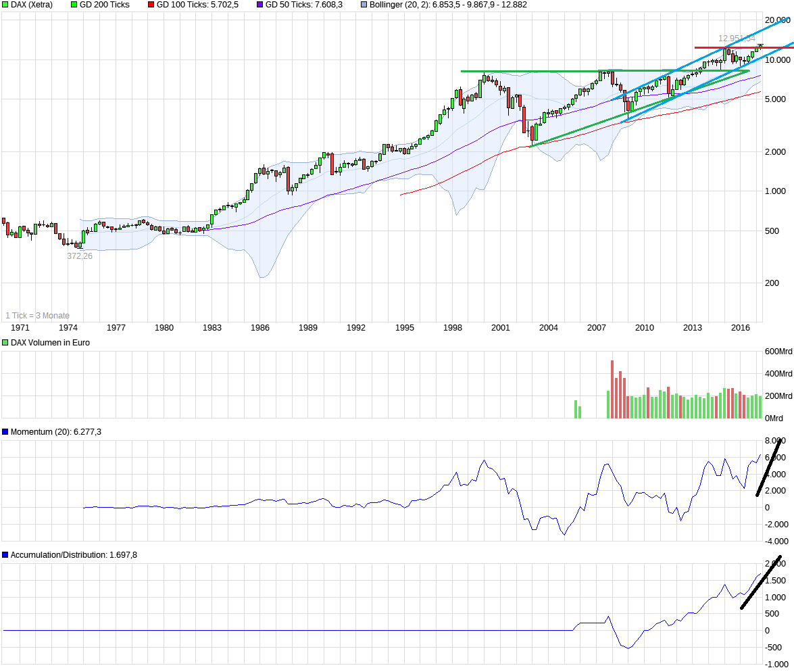Select the 'DAX (Xetra)' legend text

pos(31,5)
